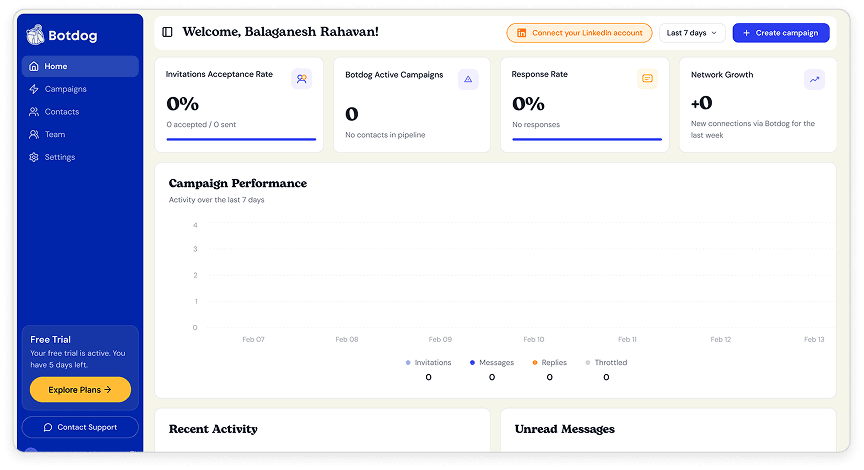The image size is (864, 470).
Task: Click the Invitations Acceptance Rate card icon
Action: pyautogui.click(x=301, y=79)
